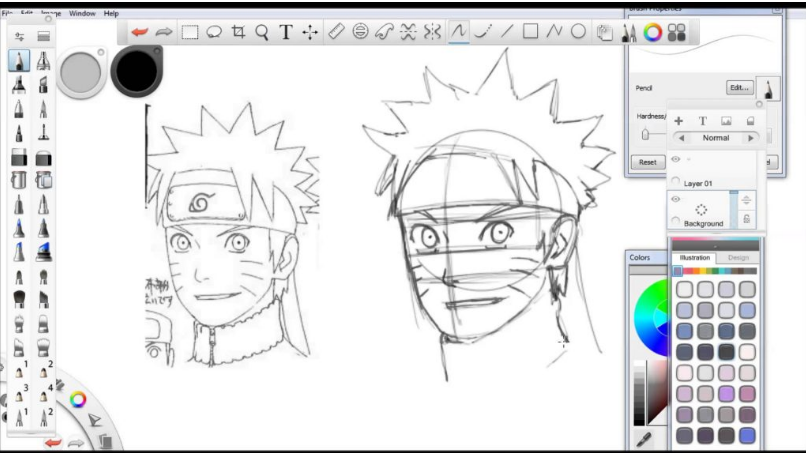Screen dimensions: 806x453
Task: Enable the Ellipse guide tool
Action: 360,31
